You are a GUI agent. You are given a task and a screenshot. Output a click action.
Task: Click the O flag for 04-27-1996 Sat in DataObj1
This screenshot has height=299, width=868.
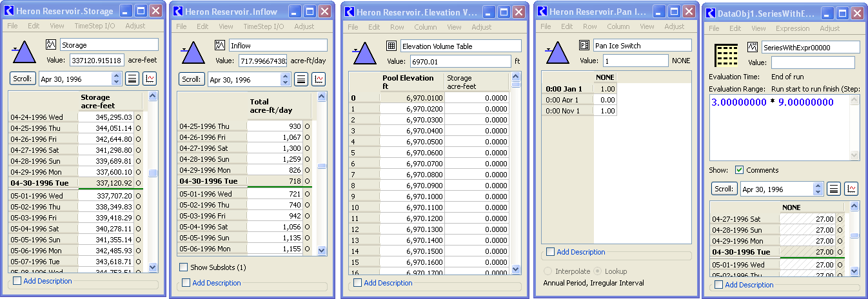[x=839, y=219]
